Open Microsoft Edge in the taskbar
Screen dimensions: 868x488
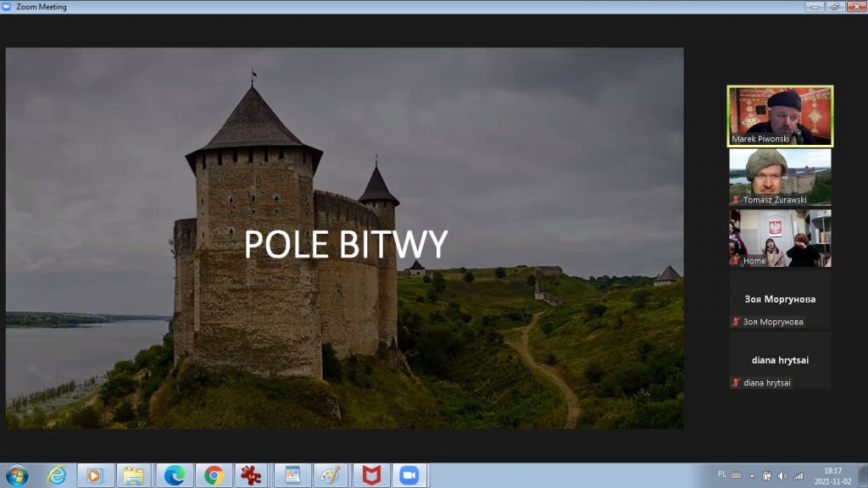[175, 475]
